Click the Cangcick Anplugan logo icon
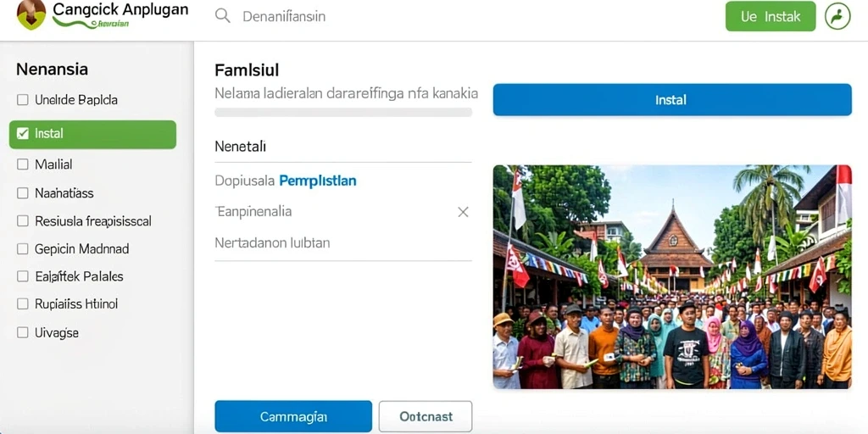Screen dimensions: 868x434 coord(31,15)
